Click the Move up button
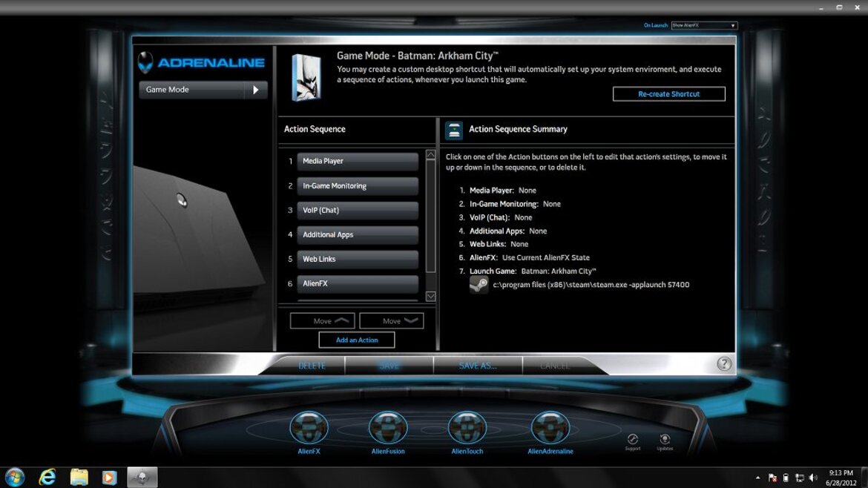 click(x=322, y=321)
